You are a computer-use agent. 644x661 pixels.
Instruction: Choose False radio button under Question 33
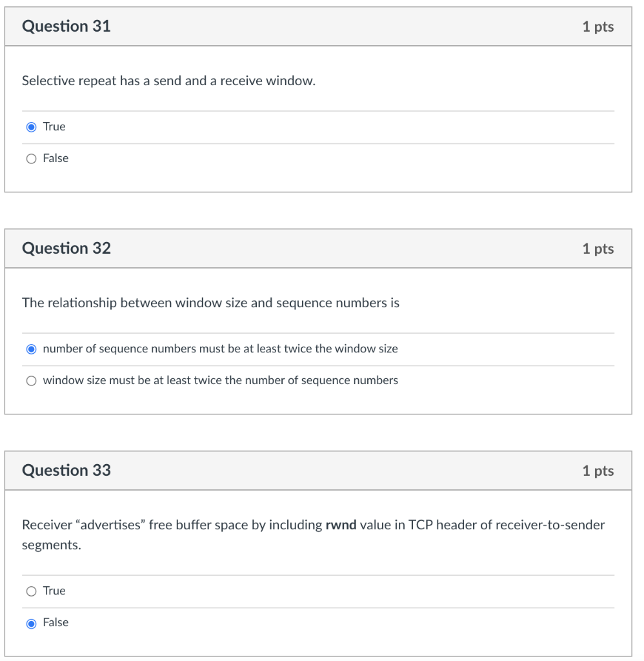pyautogui.click(x=31, y=624)
